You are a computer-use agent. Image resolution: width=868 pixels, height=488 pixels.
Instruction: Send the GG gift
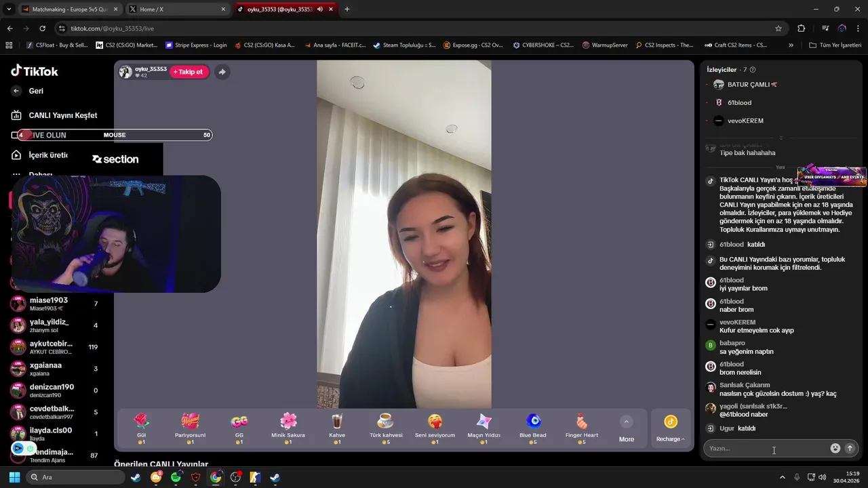(239, 428)
